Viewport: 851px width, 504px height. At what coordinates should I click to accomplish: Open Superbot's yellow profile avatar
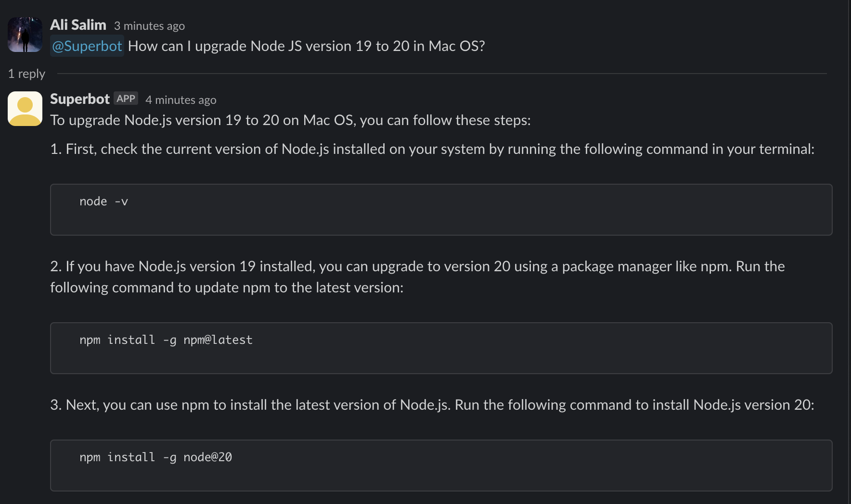[x=25, y=109]
